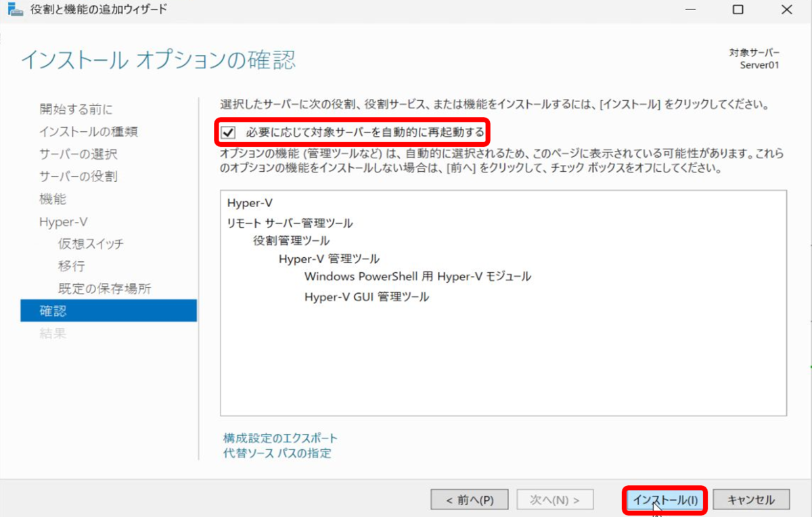
Task: Click the Hyper-V 管理ツール entry
Action: 329,259
